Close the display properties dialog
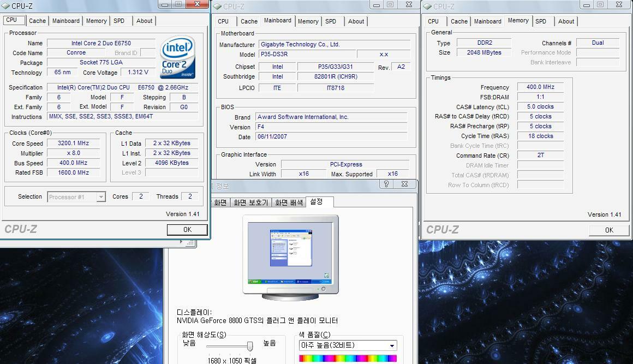The width and height of the screenshot is (633, 364). (x=404, y=184)
